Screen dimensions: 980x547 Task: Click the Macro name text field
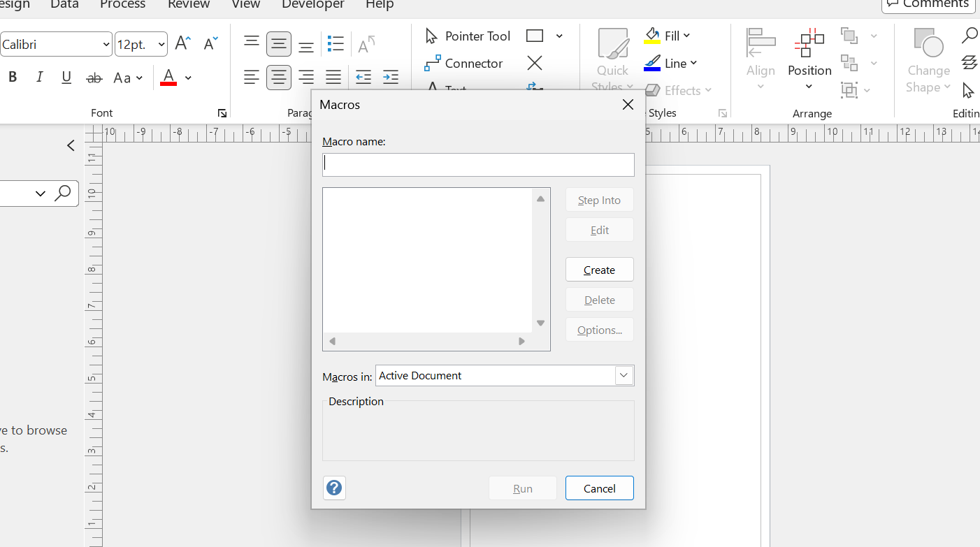[479, 165]
